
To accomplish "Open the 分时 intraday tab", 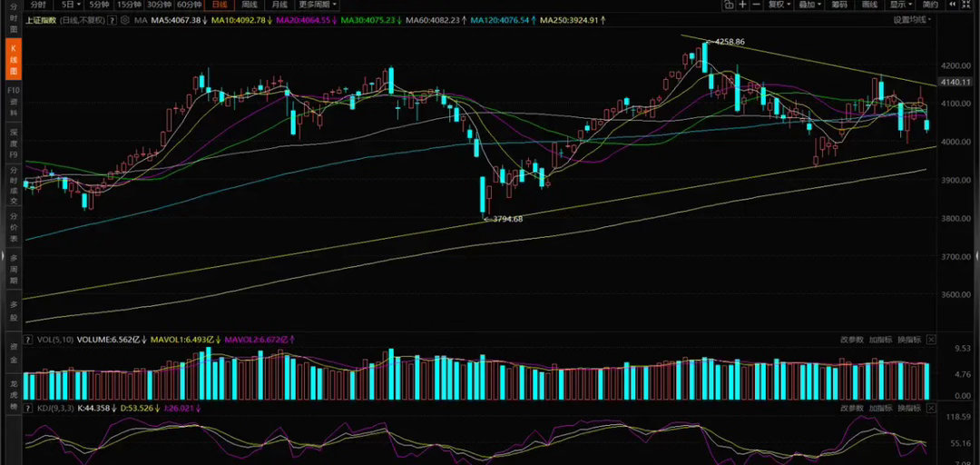I will [38, 5].
